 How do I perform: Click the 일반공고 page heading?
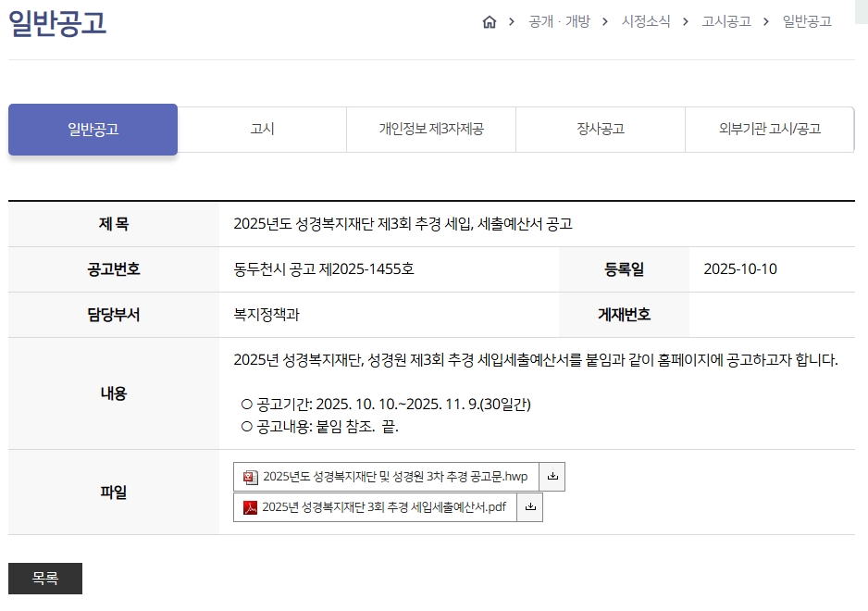(x=57, y=23)
